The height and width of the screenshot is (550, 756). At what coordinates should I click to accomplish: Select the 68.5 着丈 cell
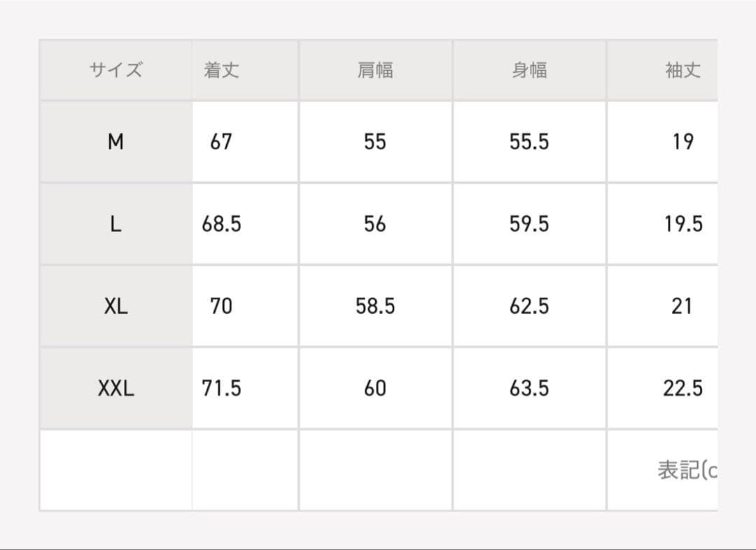coord(221,224)
